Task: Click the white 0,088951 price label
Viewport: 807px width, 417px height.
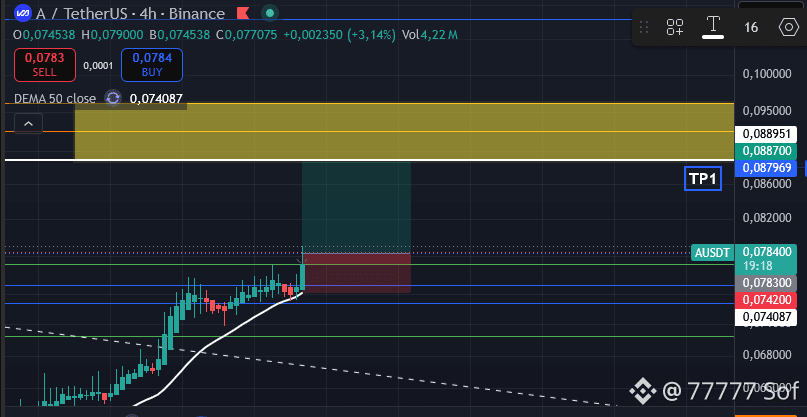Action: click(x=766, y=134)
